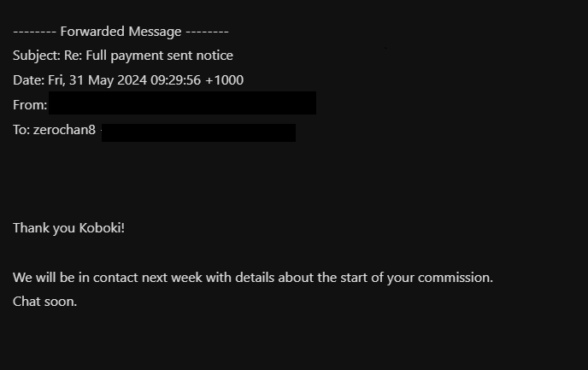Click the "Re:" prefix in the subject

[73, 56]
